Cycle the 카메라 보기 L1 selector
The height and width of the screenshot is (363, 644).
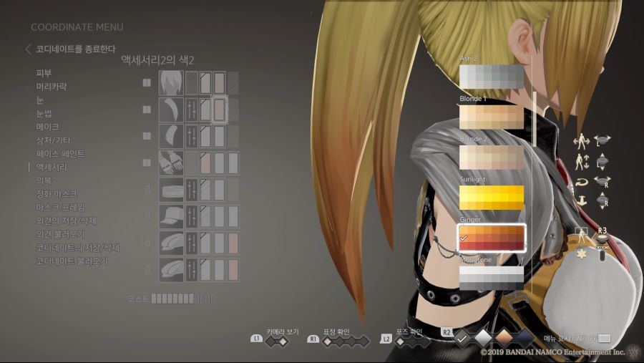point(277,342)
